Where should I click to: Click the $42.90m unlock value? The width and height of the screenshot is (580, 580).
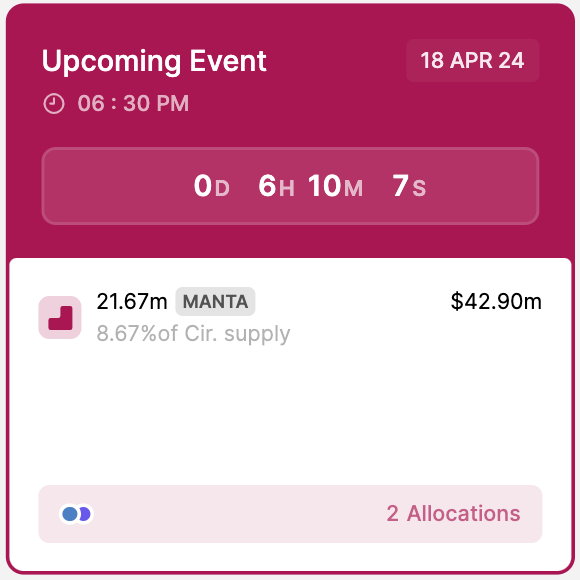pos(496,301)
